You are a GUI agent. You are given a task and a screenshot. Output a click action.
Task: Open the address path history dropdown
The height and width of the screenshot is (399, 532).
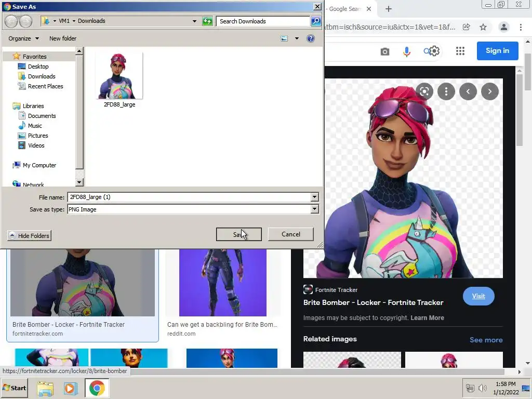194,21
